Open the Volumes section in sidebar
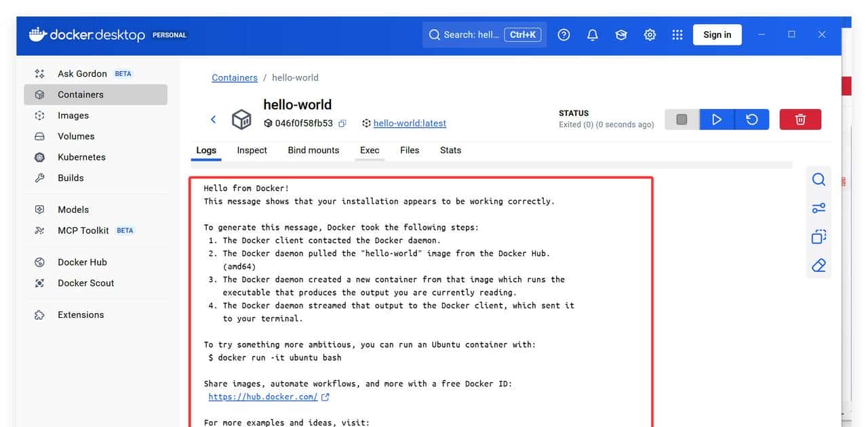 point(76,136)
